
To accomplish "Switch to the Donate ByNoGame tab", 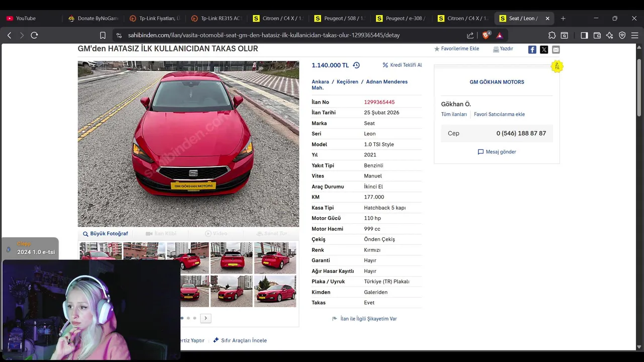I will pos(93,18).
